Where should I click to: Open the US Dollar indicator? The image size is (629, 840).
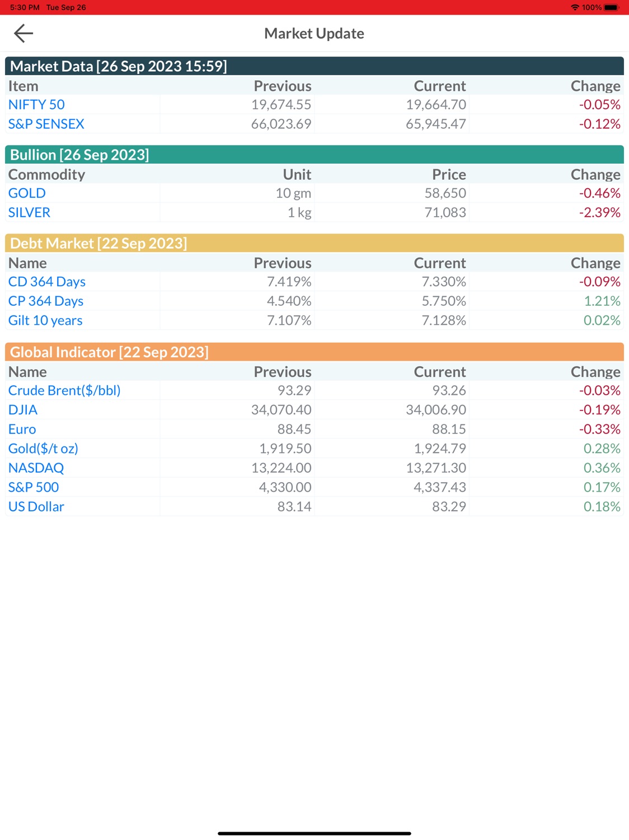[36, 507]
